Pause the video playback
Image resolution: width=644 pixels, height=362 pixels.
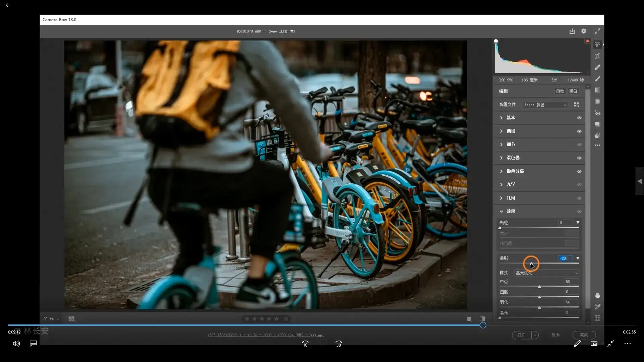[x=322, y=344]
